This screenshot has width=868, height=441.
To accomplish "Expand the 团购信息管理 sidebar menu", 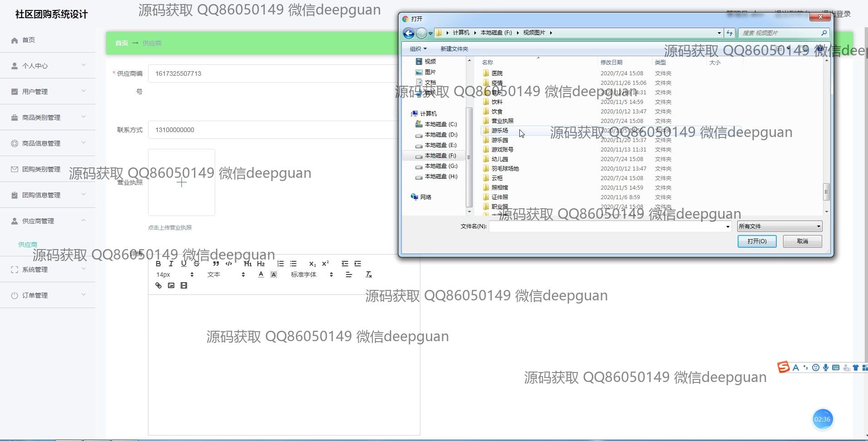I will 48,195.
